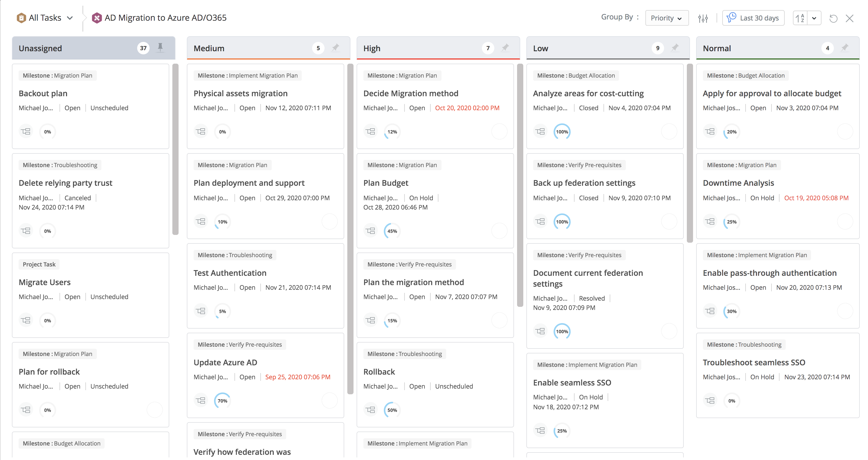Click the Unassigned column vertical scrollbar
The image size is (868, 460).
pyautogui.click(x=175, y=149)
